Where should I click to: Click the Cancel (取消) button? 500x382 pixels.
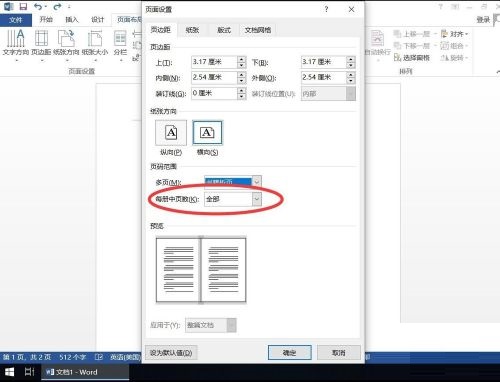coord(339,353)
